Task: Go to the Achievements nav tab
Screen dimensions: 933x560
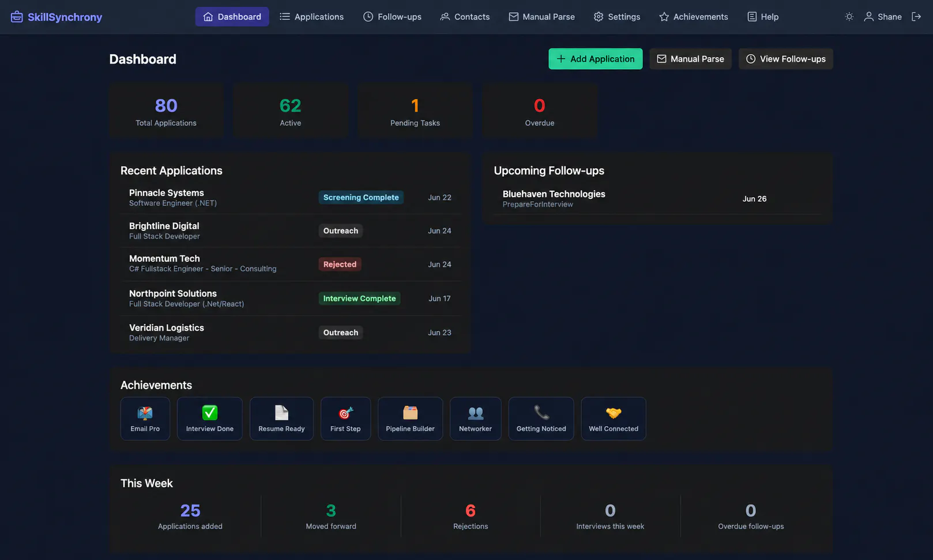Action: click(x=693, y=17)
